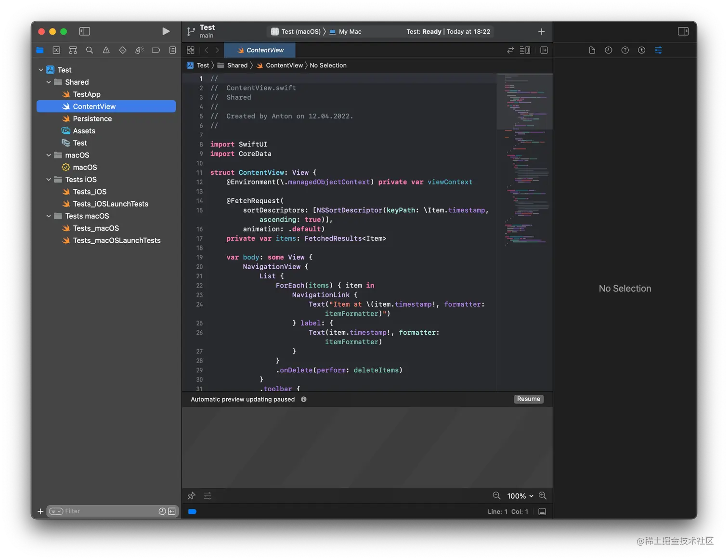
Task: Open the preview zoom level dropdown
Action: (520, 495)
